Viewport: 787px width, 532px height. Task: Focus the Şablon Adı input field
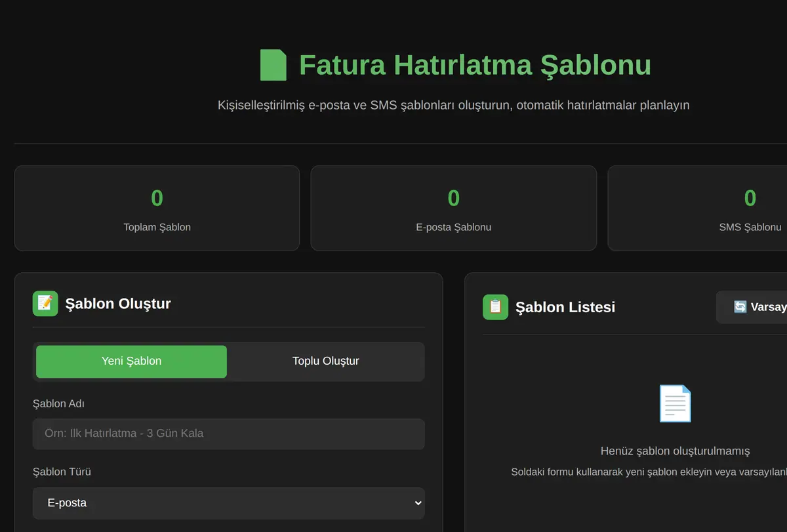tap(229, 434)
